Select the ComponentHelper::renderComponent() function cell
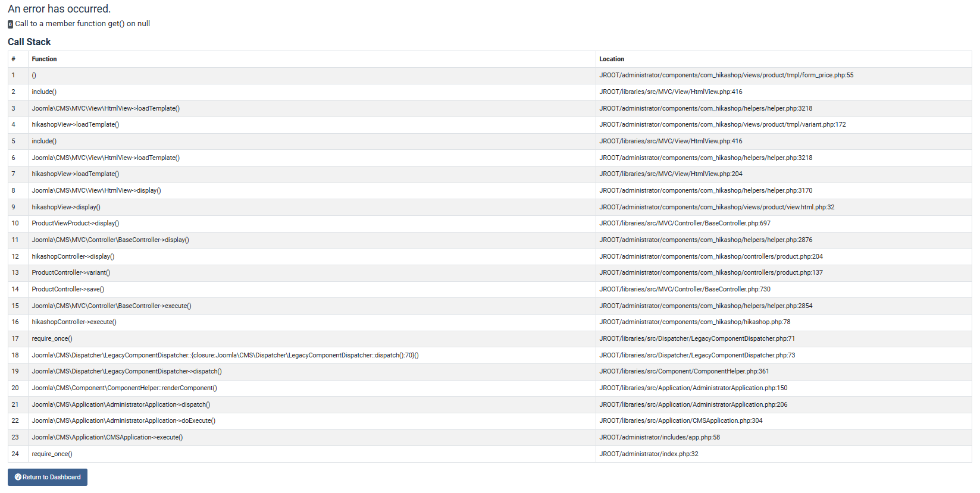The height and width of the screenshot is (493, 980). pyautogui.click(x=124, y=388)
